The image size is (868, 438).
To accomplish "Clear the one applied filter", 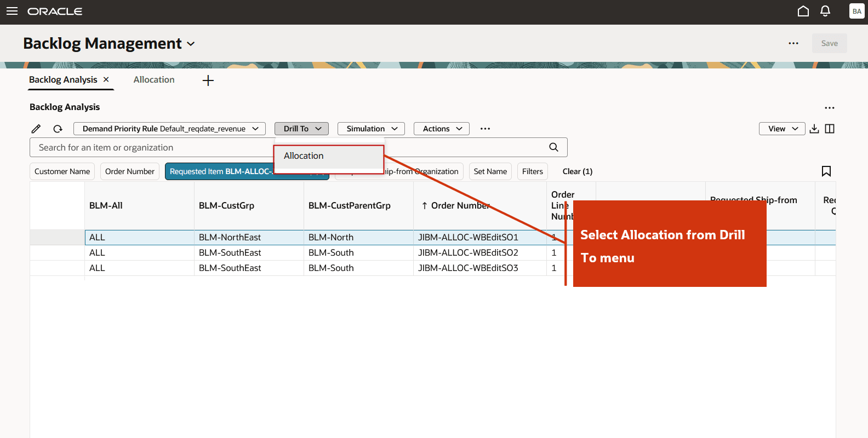I will 578,171.
